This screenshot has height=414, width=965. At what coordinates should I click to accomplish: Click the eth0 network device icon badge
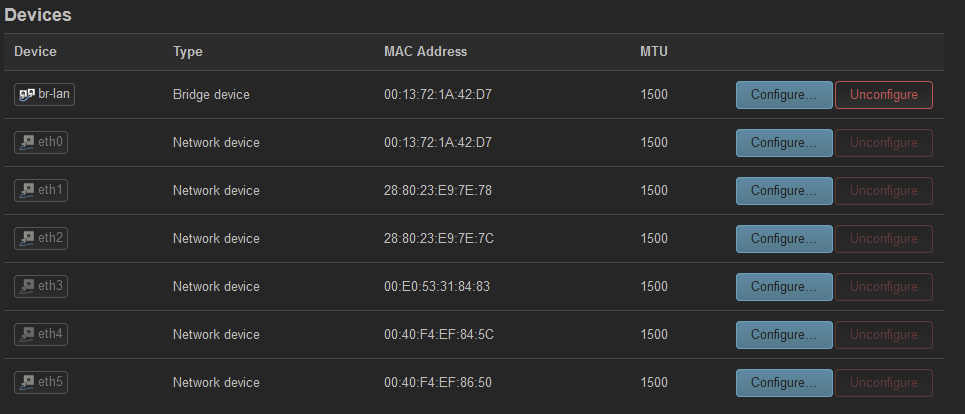[x=41, y=143]
